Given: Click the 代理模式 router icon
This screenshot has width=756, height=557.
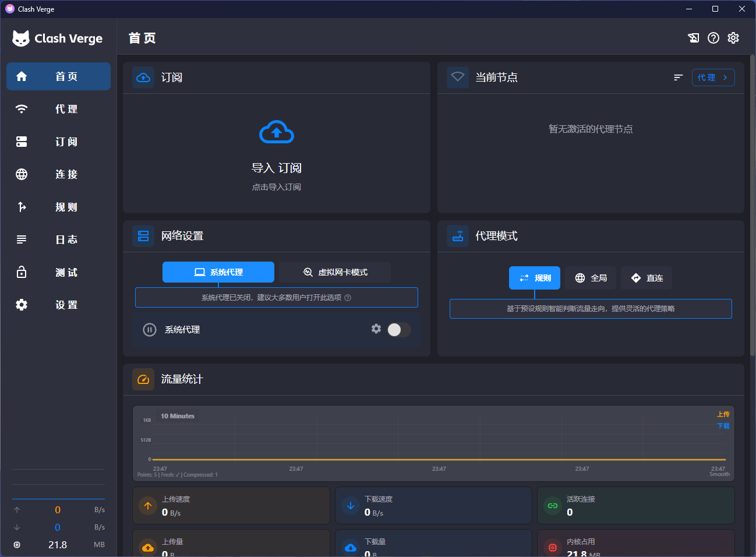Looking at the screenshot, I should coord(458,236).
